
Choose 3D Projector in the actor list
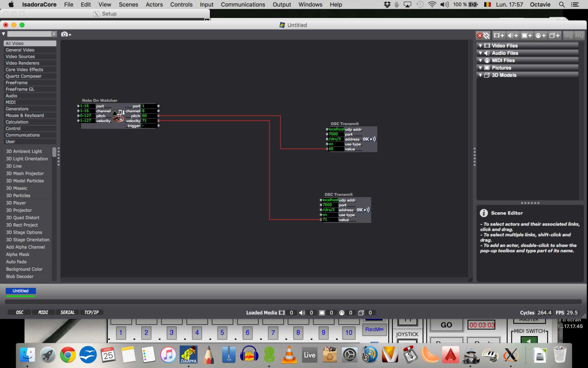(19, 210)
